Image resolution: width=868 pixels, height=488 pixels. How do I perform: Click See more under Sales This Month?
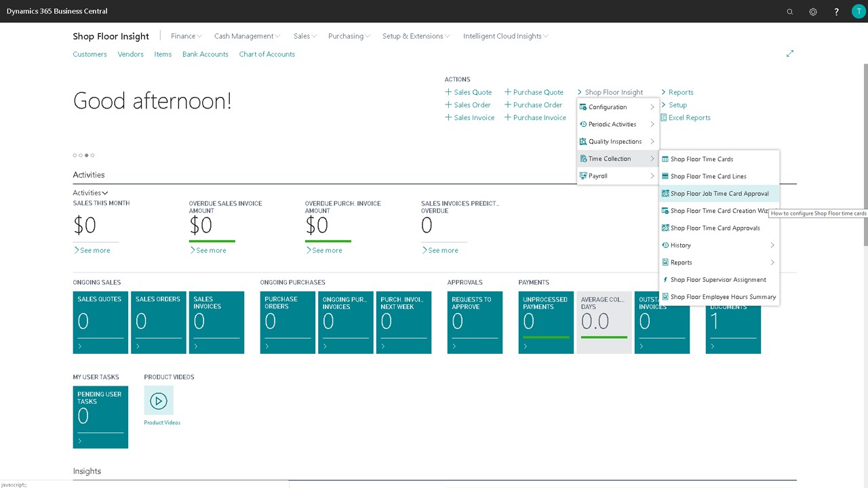pyautogui.click(x=92, y=251)
